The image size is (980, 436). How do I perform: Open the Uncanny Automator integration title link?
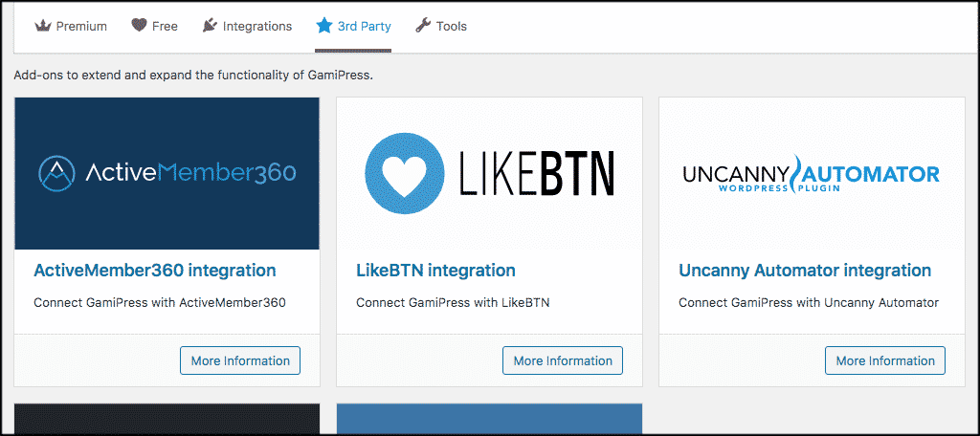[805, 271]
